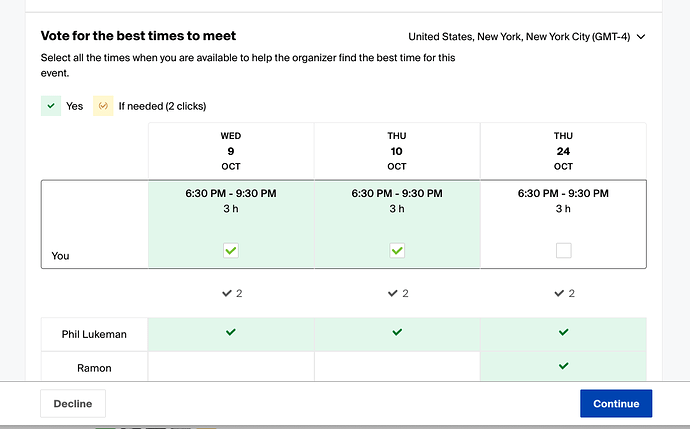The width and height of the screenshot is (690, 429).
Task: Open the time zone dropdown chevron
Action: (x=641, y=37)
